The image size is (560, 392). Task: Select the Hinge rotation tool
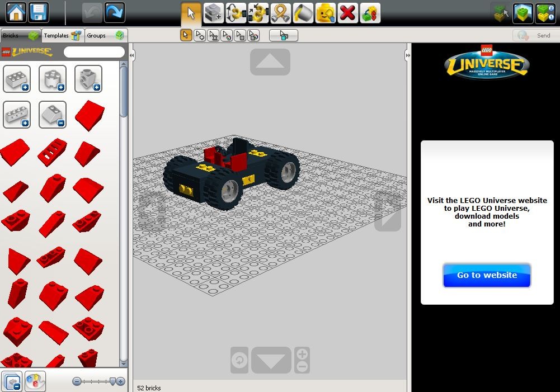[x=236, y=12]
